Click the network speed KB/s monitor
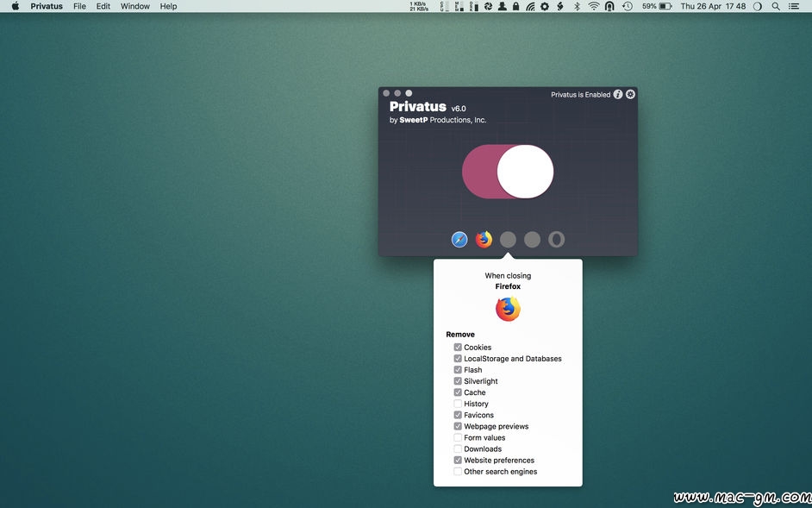 (x=418, y=6)
